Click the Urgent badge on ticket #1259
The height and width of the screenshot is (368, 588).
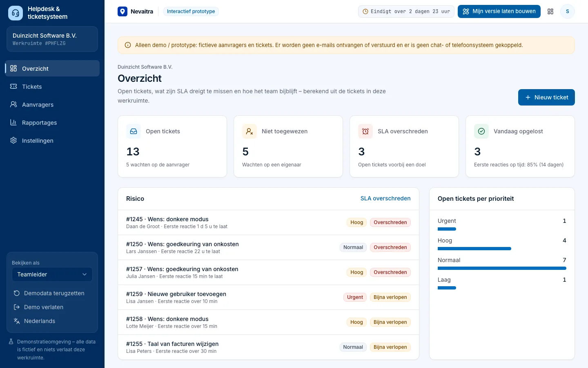point(355,297)
